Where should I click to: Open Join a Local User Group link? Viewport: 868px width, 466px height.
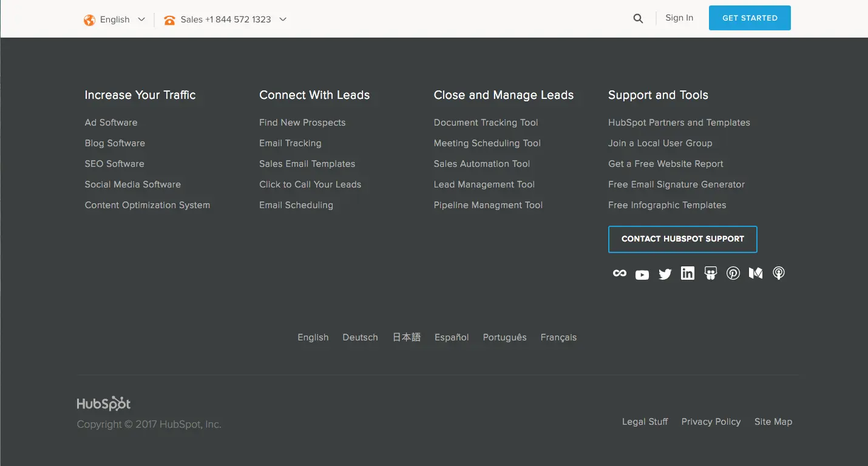tap(660, 143)
